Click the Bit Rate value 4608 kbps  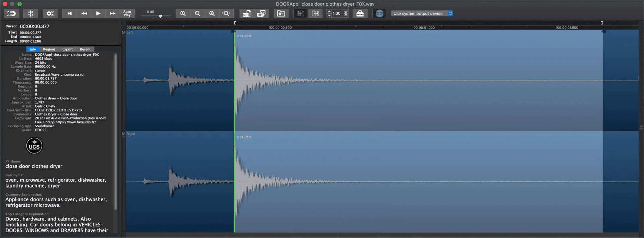43,59
